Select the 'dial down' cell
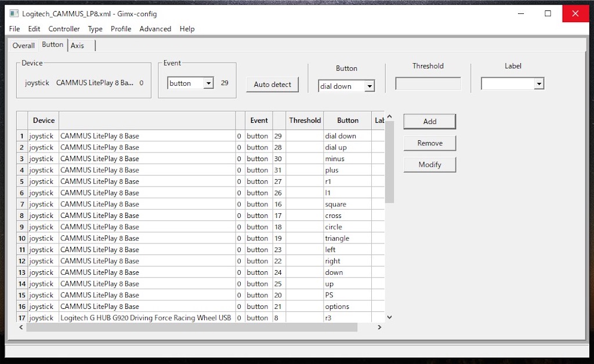 tap(347, 136)
